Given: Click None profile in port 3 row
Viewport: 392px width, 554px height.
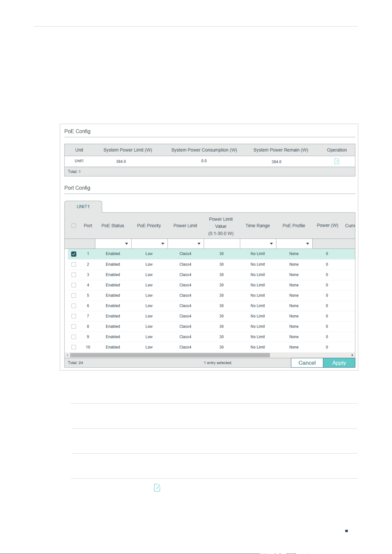Looking at the screenshot, I should [x=294, y=275].
